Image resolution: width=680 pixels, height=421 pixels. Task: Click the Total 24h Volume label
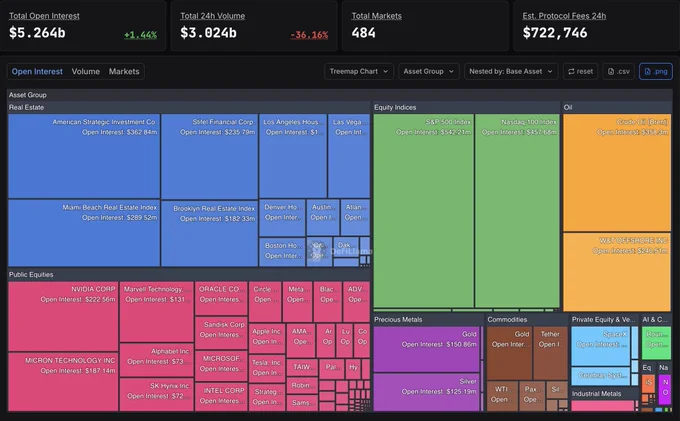click(x=212, y=16)
